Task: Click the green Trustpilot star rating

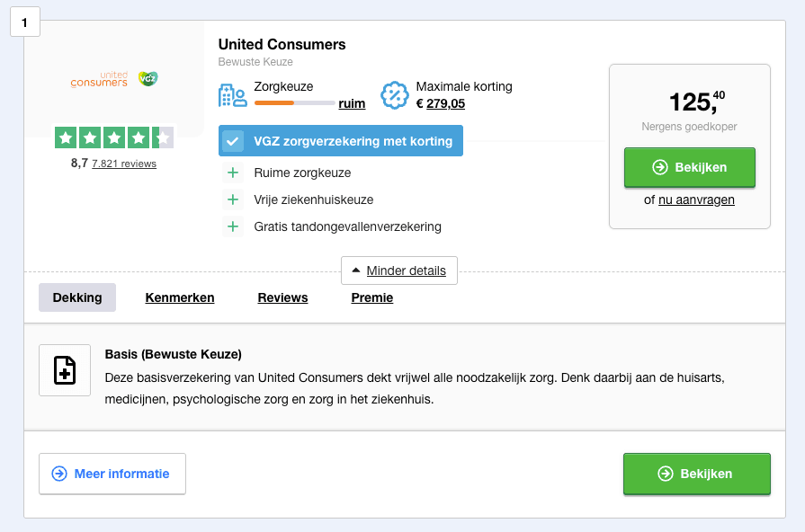Action: coord(114,137)
